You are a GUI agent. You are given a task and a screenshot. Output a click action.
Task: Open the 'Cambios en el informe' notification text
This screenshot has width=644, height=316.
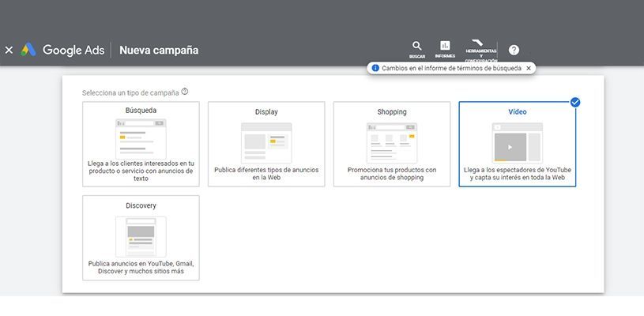pos(451,68)
